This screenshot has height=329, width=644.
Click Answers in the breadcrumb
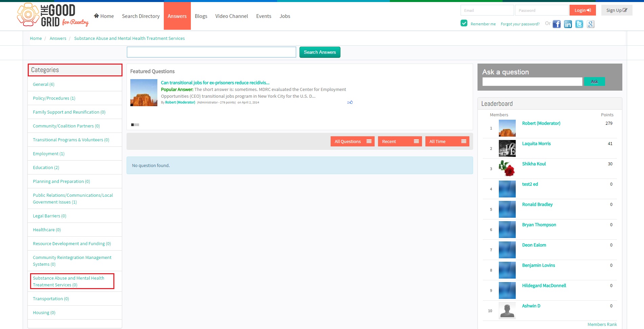coord(58,38)
